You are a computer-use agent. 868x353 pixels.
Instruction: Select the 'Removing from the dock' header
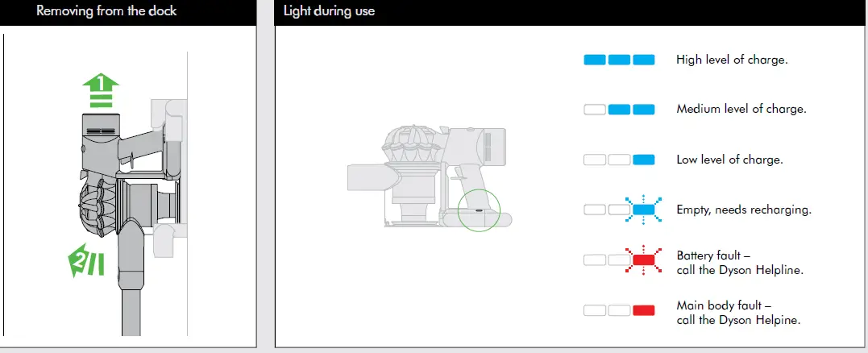(x=106, y=12)
